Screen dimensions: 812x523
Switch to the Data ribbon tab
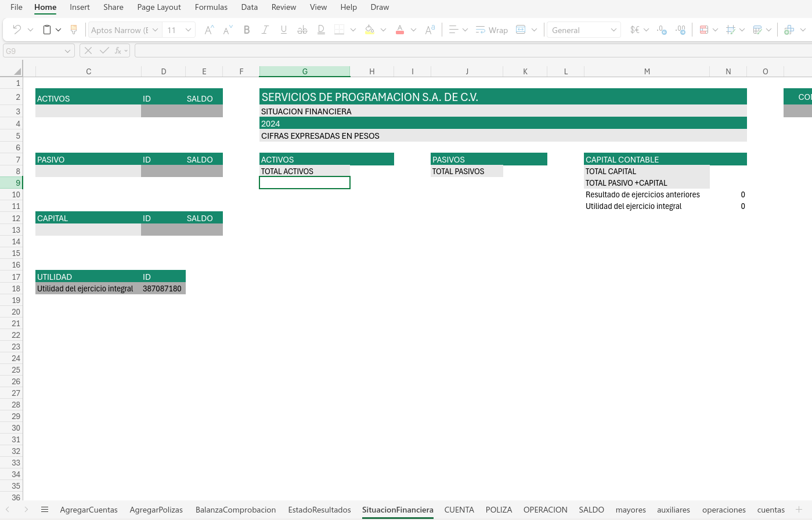coord(250,7)
